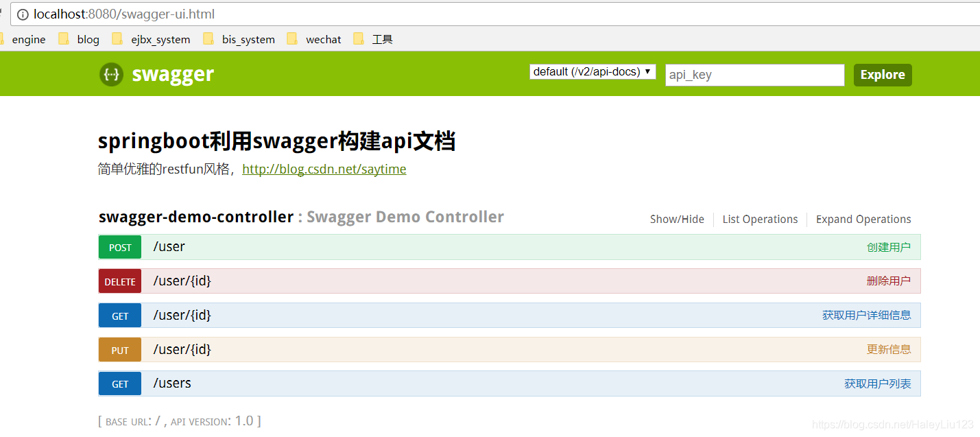This screenshot has height=437, width=980.
Task: Click List Operations for the controller
Action: (x=759, y=219)
